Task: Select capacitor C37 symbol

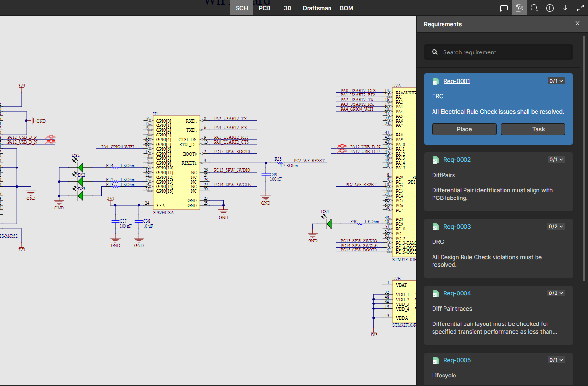Action: [x=115, y=221]
